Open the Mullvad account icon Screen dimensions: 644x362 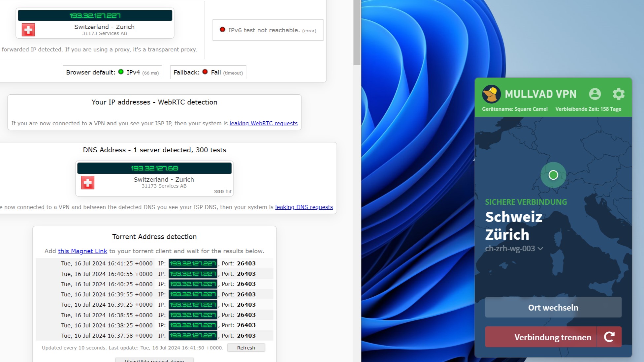pos(595,94)
